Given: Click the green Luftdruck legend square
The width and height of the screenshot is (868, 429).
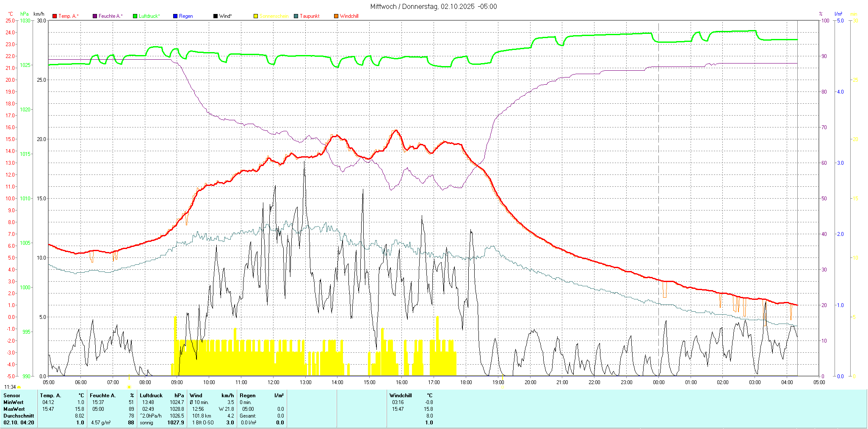Looking at the screenshot, I should coord(135,16).
